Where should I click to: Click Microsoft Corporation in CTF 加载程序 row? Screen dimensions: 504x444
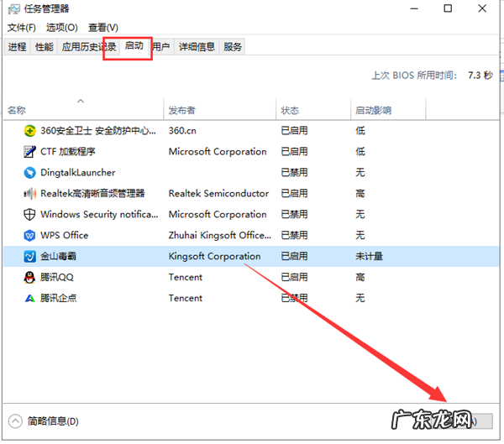pos(218,152)
